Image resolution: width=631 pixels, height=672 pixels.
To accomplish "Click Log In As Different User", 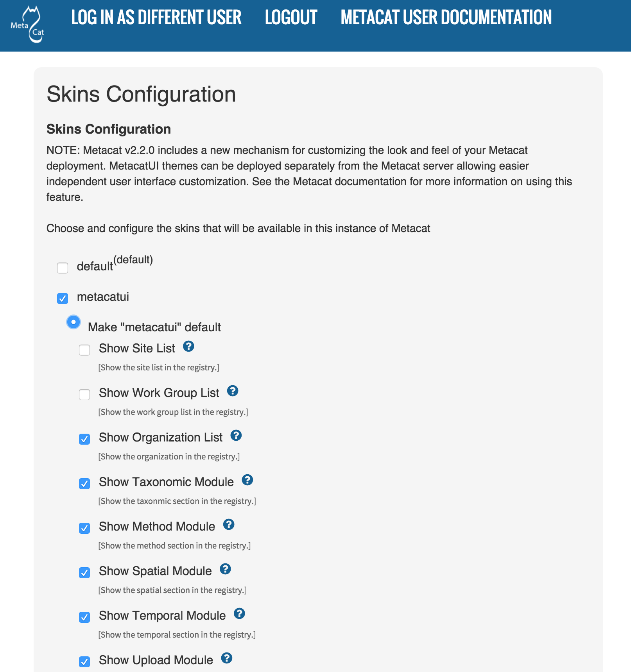I will (156, 18).
